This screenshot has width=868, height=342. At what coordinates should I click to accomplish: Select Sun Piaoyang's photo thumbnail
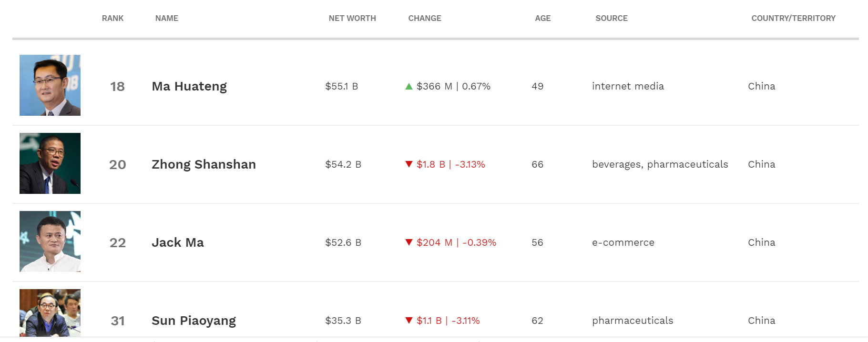point(50,313)
